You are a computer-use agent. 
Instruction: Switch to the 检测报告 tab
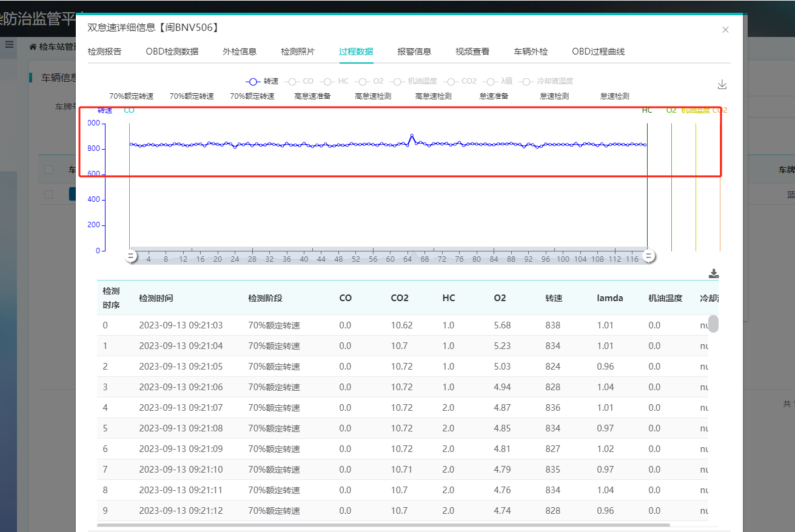(104, 52)
